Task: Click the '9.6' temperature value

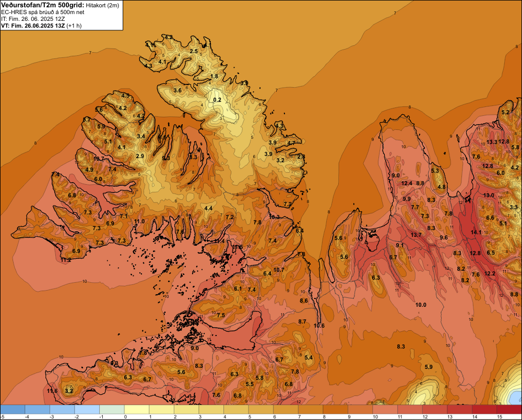Action: [x=444, y=237]
